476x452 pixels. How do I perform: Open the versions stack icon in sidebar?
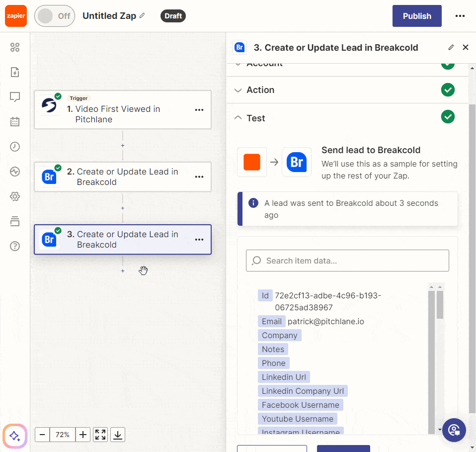pos(15,221)
